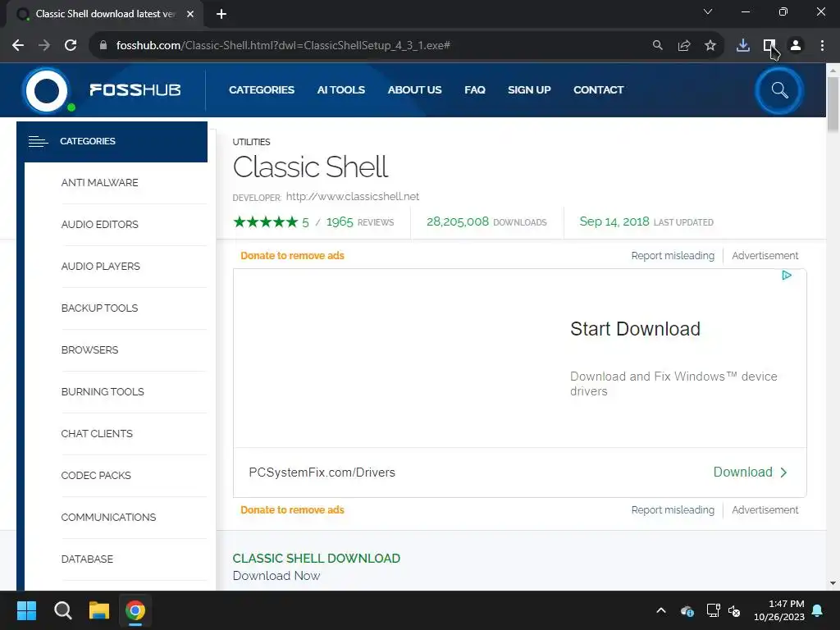Click top Donate to remove ads
Viewport: 840px width, 630px height.
[x=293, y=256]
